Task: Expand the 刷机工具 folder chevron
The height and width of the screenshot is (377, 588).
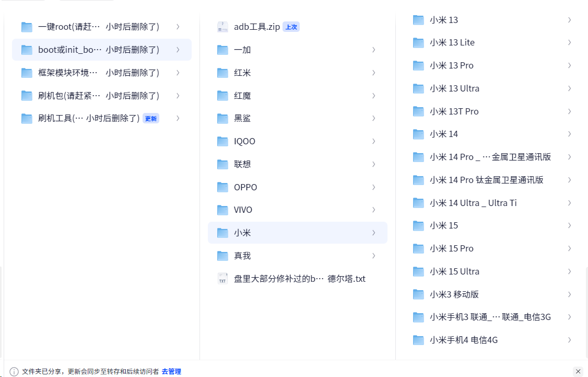Action: pyautogui.click(x=178, y=118)
